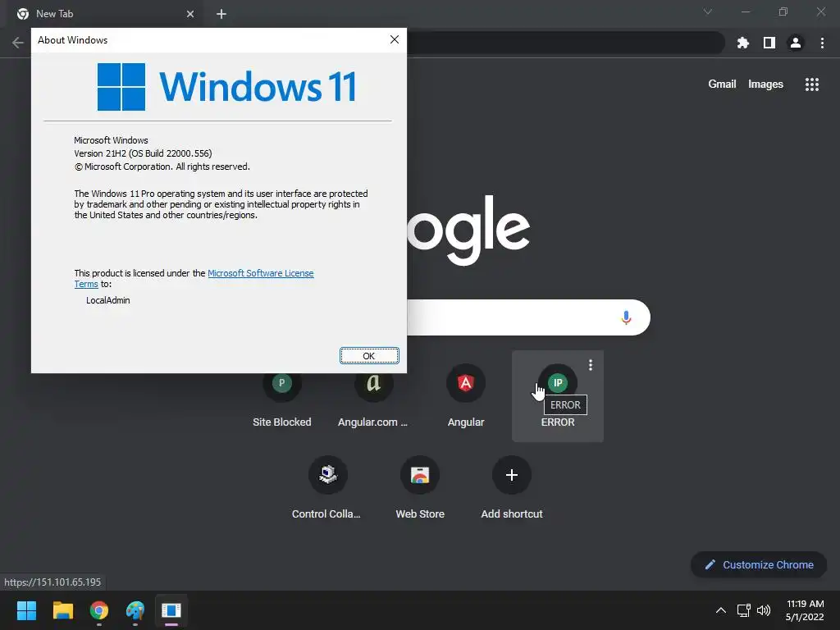This screenshot has width=840, height=630.
Task: Open the Angular.com shortcut tile
Action: 373,396
